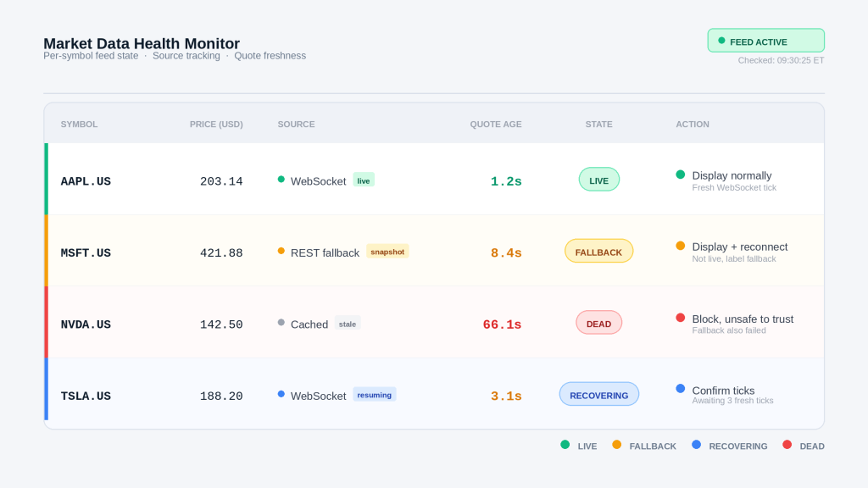Click the green dot in FEED ACTIVE badge

(x=721, y=41)
